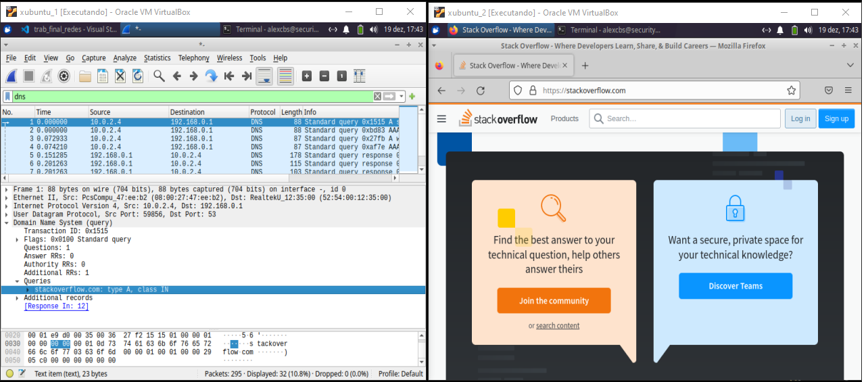Open Firefox application hamburger menu
Viewport: 868px width, 382px height.
click(848, 91)
